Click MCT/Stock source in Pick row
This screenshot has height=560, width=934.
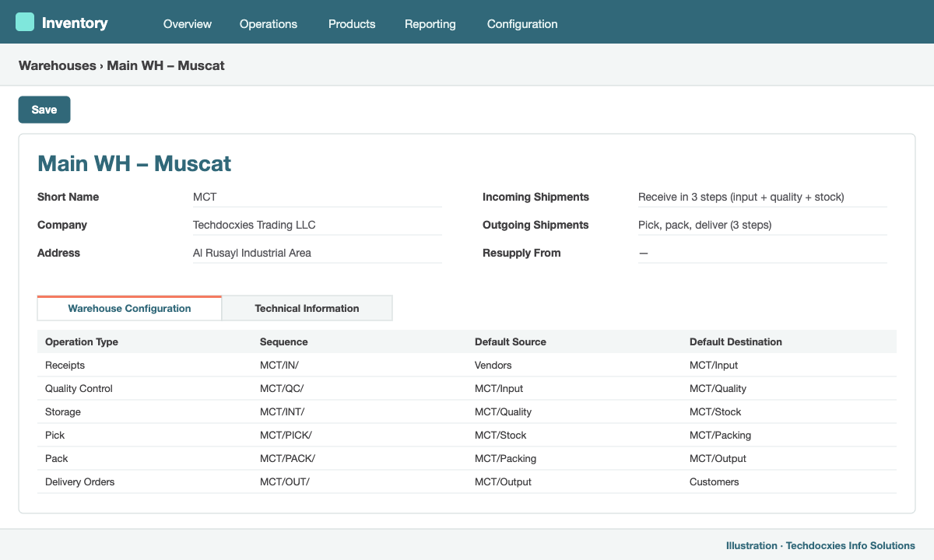(x=500, y=435)
